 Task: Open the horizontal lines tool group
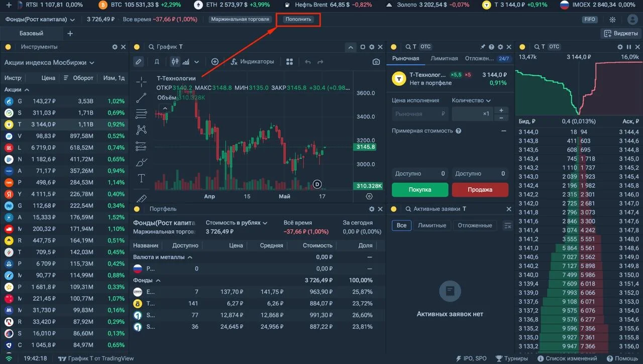pyautogui.click(x=141, y=113)
